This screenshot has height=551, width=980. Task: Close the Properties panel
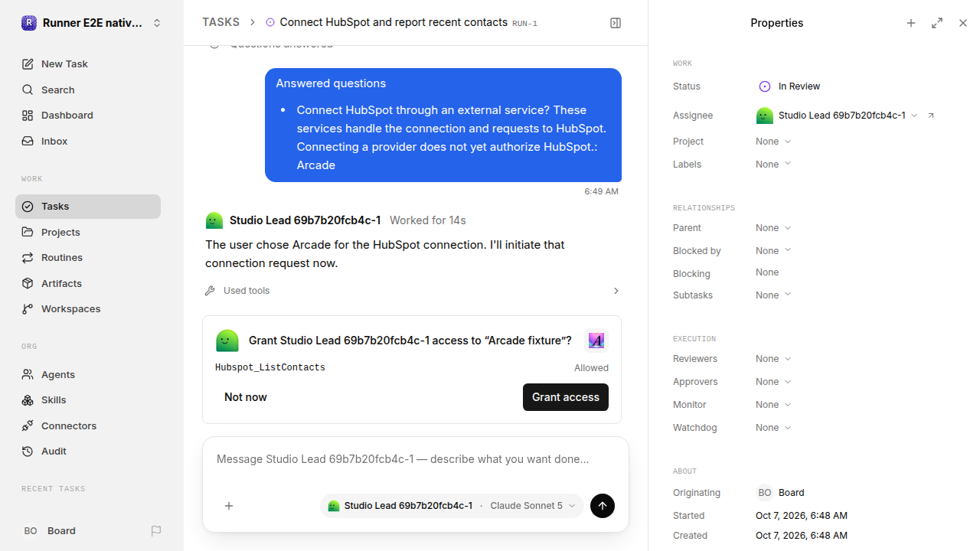[963, 23]
